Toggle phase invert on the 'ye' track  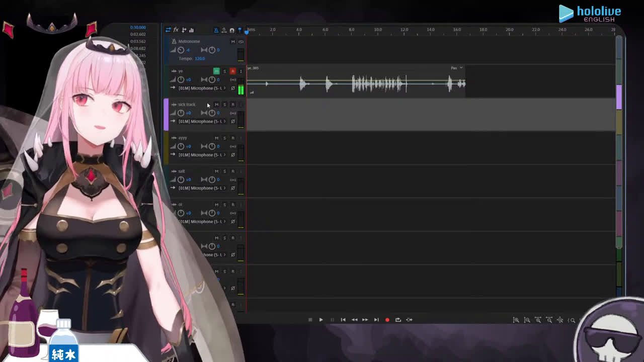(x=232, y=88)
